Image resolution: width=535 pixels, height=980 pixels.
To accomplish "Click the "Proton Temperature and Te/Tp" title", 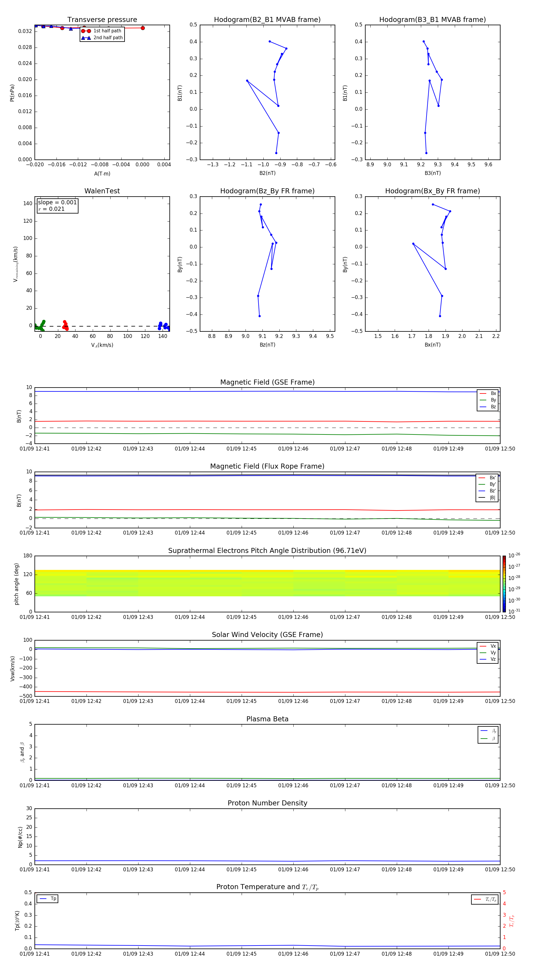I will (267, 887).
